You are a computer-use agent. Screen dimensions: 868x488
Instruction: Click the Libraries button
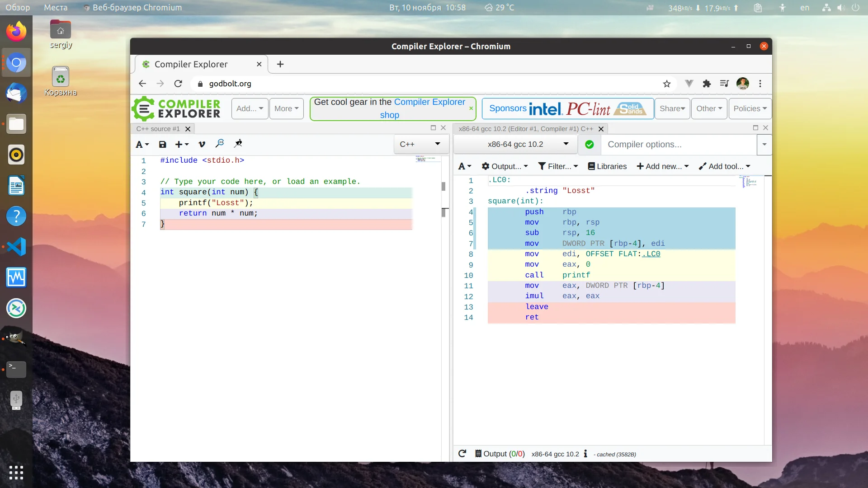tap(607, 166)
